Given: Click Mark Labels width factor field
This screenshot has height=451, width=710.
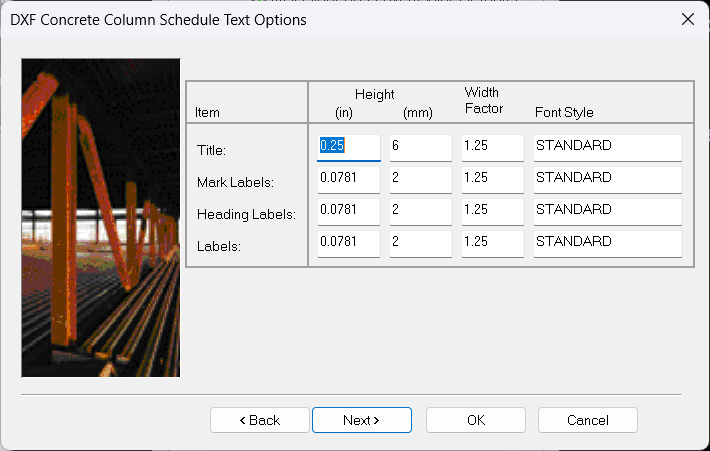Looking at the screenshot, I should [492, 178].
